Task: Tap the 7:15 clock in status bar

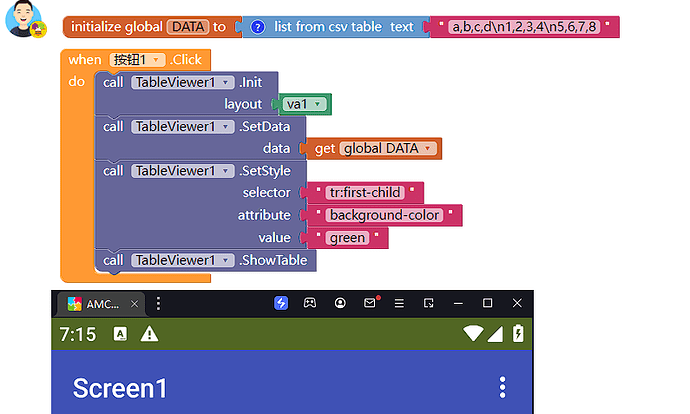Action: 78,334
